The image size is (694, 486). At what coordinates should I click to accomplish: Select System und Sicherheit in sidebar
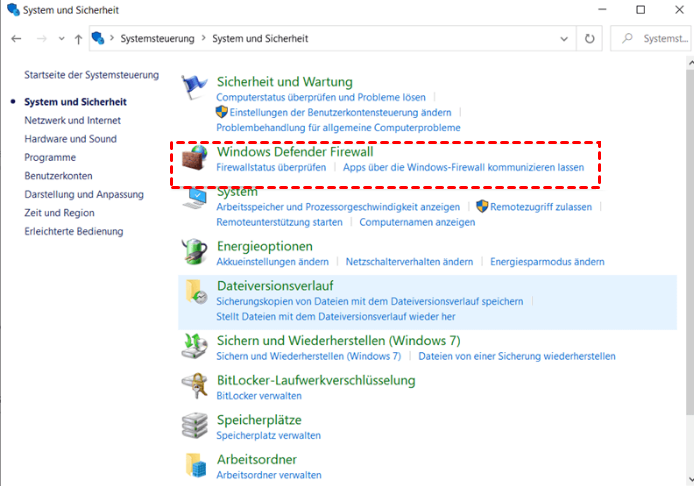click(75, 102)
